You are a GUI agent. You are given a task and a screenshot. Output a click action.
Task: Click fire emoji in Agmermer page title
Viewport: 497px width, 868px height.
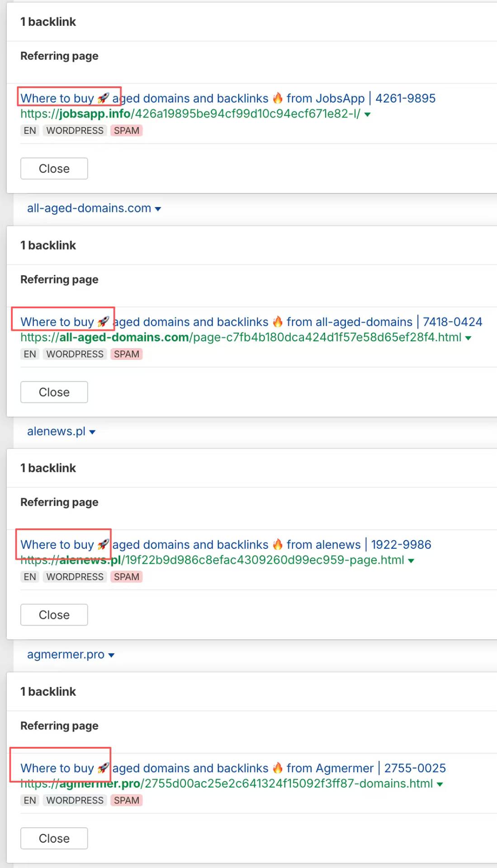click(278, 768)
